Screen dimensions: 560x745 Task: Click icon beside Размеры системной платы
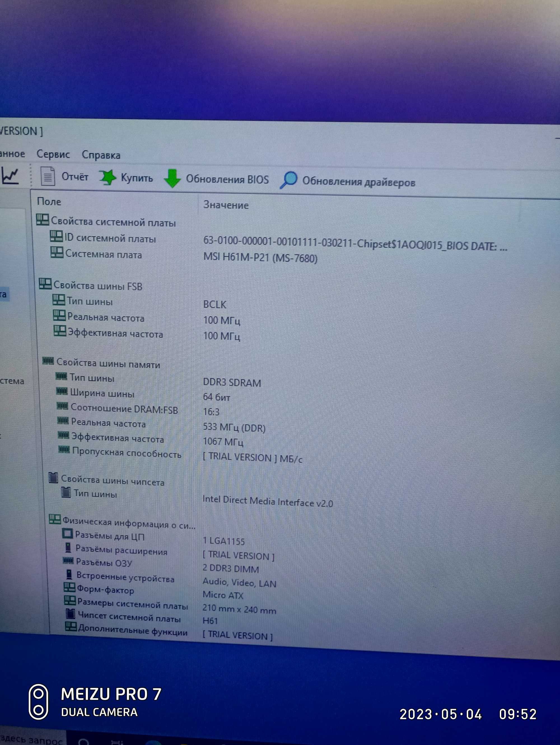tap(70, 601)
